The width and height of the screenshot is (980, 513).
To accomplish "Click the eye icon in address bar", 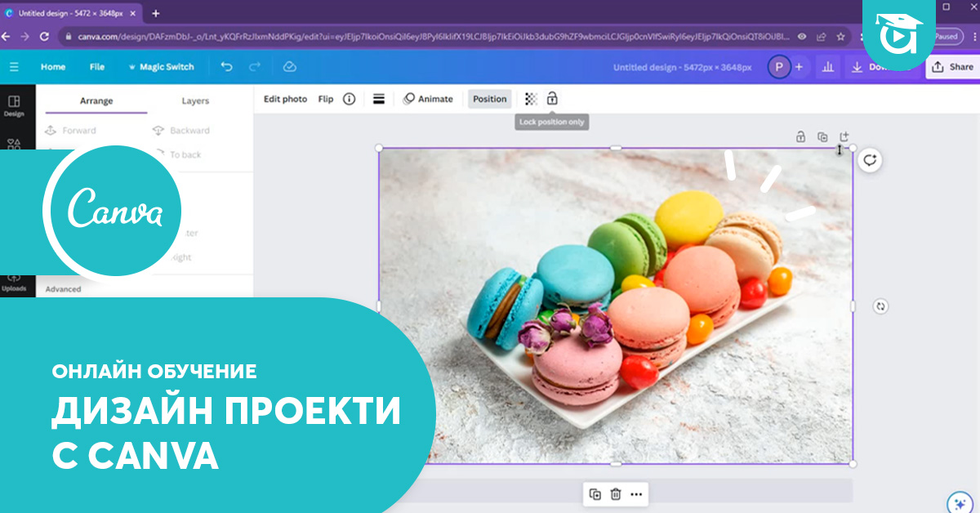I will (803, 37).
